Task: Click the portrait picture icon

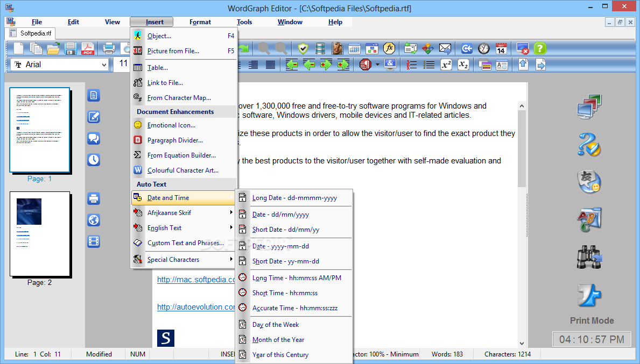Action: point(337,48)
